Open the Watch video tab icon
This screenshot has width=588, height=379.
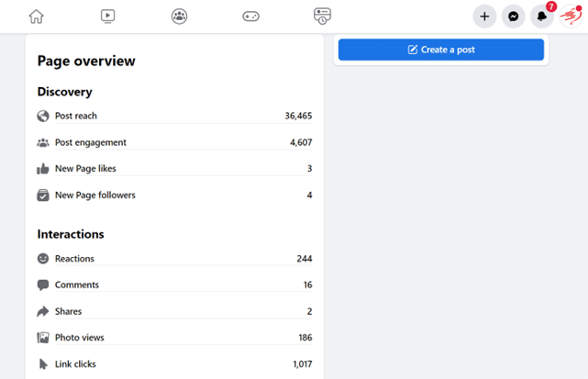coord(107,16)
